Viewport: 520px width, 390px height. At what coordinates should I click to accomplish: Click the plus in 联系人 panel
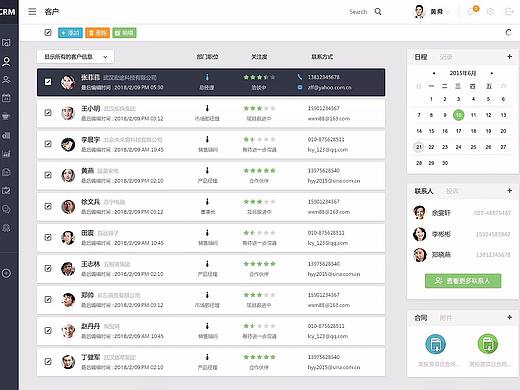(x=509, y=191)
